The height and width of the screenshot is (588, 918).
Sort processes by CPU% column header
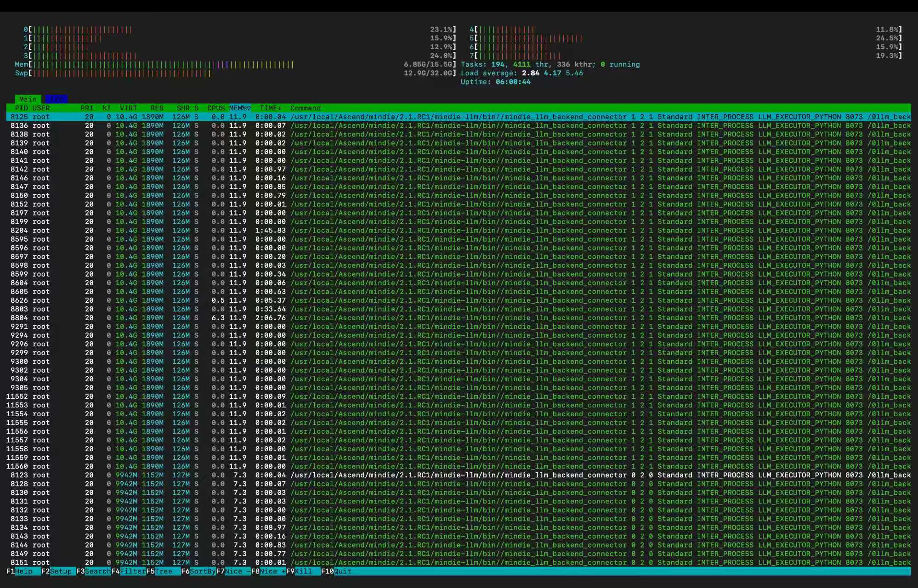pyautogui.click(x=215, y=108)
